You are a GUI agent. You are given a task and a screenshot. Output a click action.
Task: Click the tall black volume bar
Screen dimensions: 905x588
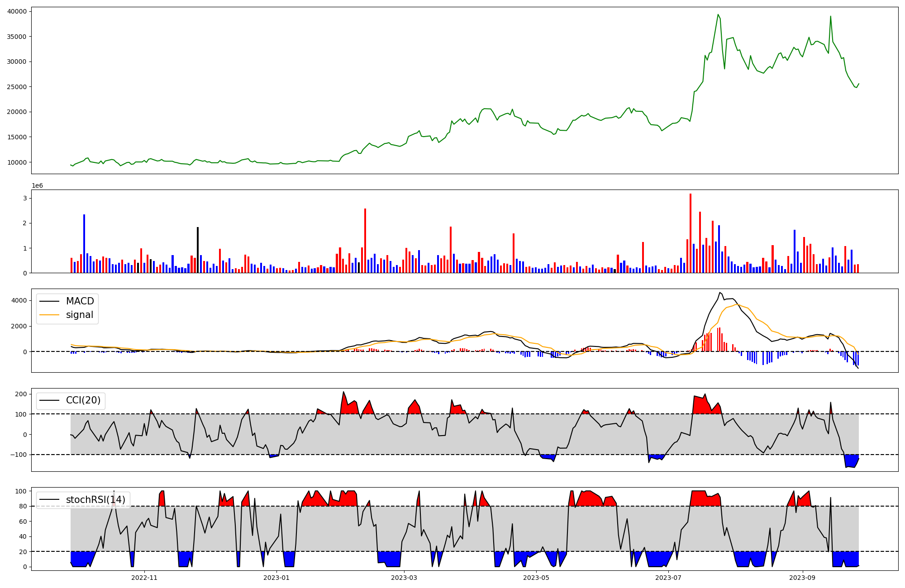pos(198,250)
